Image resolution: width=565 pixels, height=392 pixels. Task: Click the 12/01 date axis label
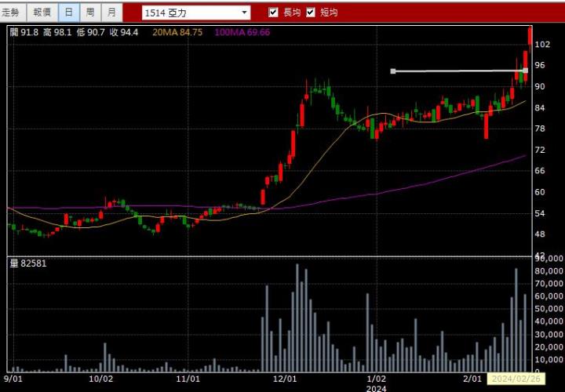(x=284, y=379)
